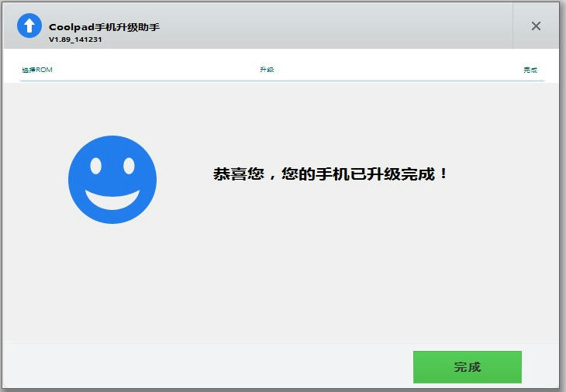Select the 完成 step label at top right

pyautogui.click(x=530, y=70)
